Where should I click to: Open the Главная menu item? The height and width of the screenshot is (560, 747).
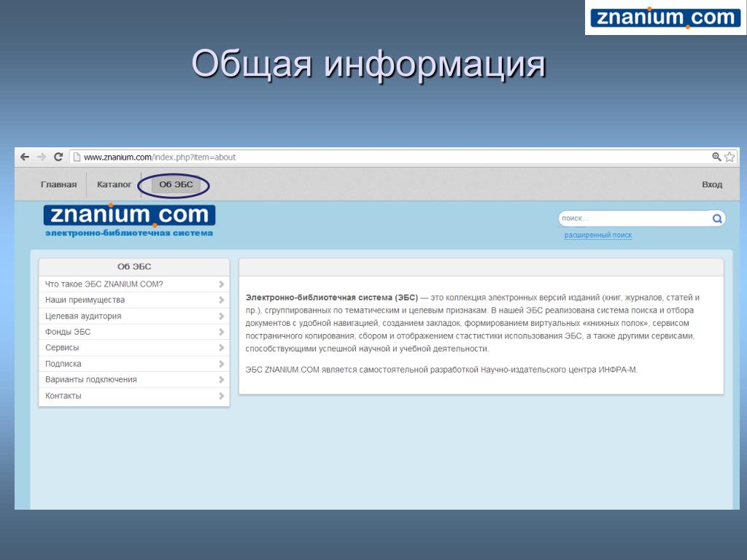point(58,184)
